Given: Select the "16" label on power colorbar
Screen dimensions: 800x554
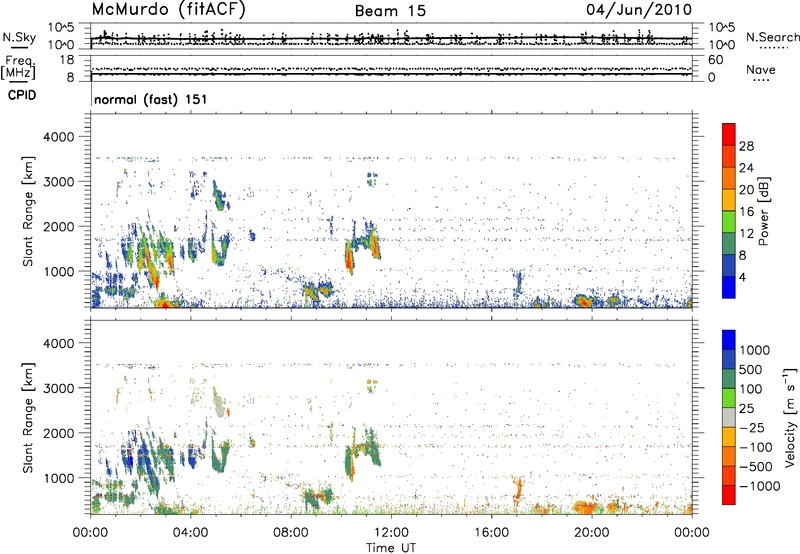Looking at the screenshot, I should 746,212.
